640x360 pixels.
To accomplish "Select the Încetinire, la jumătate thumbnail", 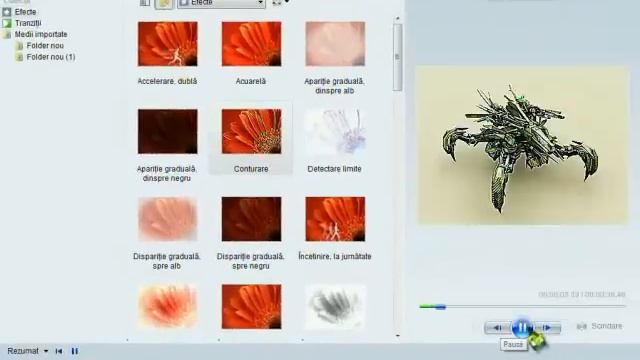I will [x=335, y=219].
